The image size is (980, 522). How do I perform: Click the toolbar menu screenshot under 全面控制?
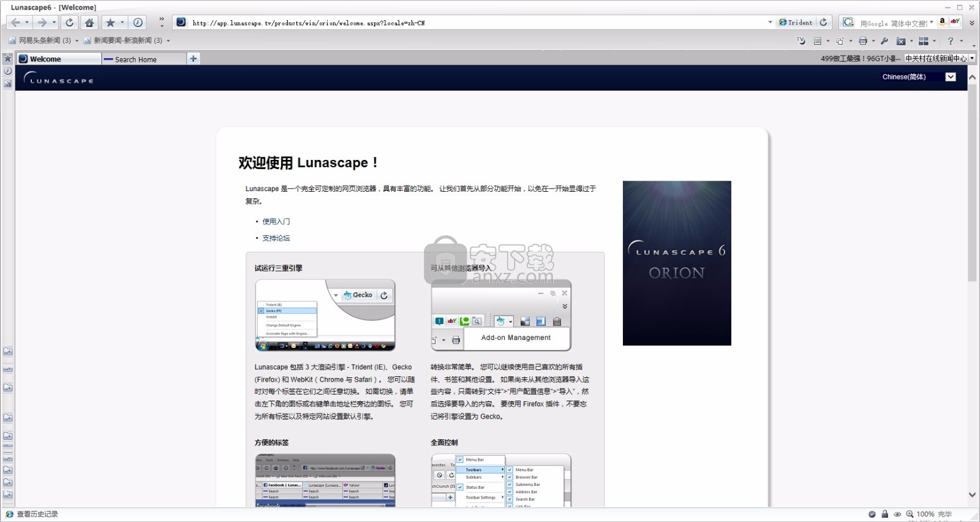(x=501, y=480)
